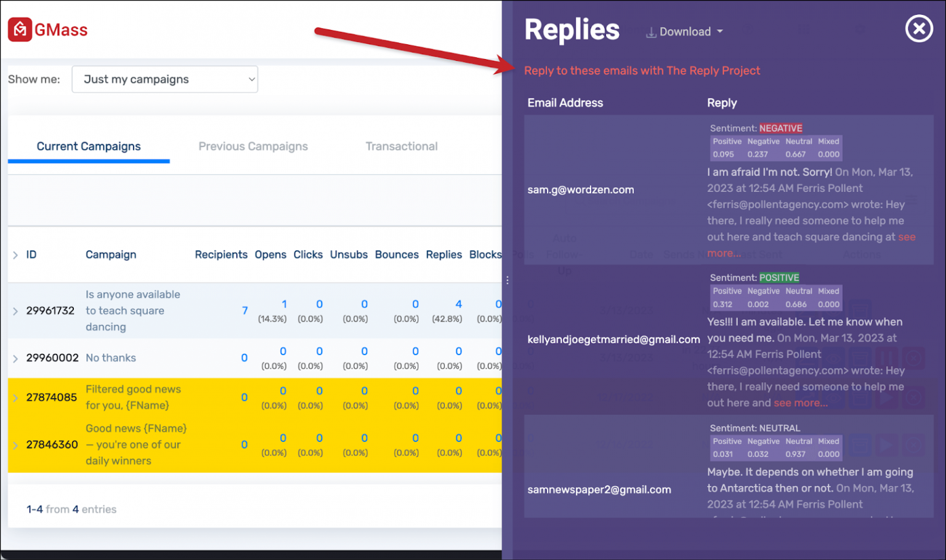Click the email address kellyandjoegetmarried@gmail.com
This screenshot has height=560, width=946.
coord(614,338)
